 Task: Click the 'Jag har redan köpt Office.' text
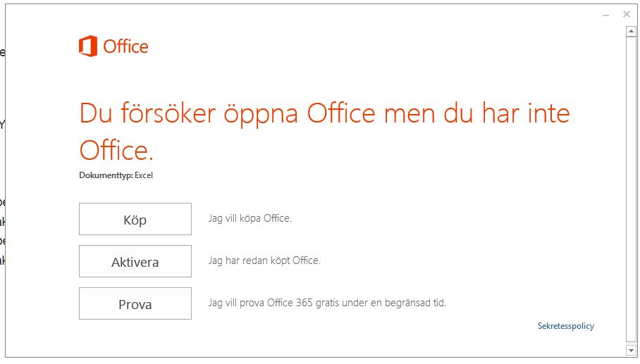point(264,261)
